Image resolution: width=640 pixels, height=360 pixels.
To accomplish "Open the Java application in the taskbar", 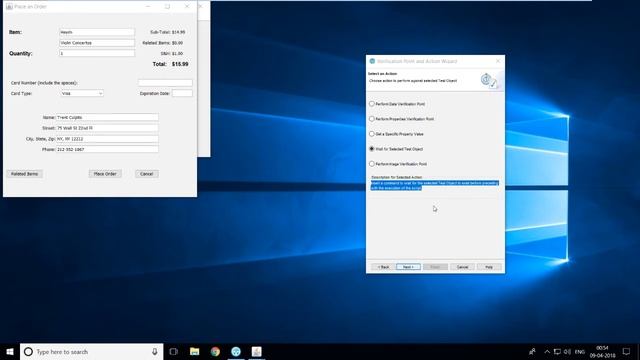I will [257, 351].
